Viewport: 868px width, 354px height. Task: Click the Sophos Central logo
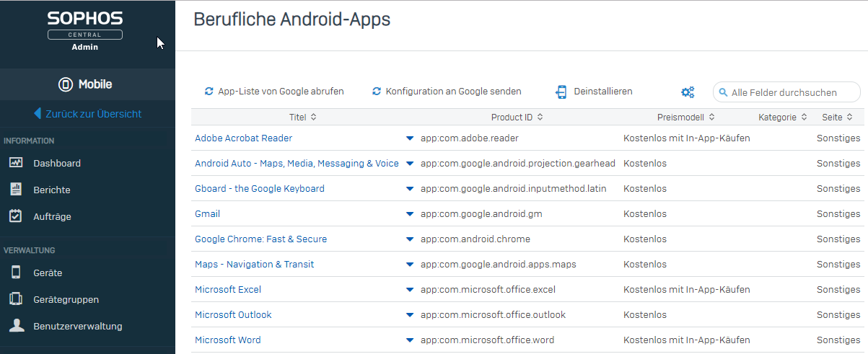[85, 30]
